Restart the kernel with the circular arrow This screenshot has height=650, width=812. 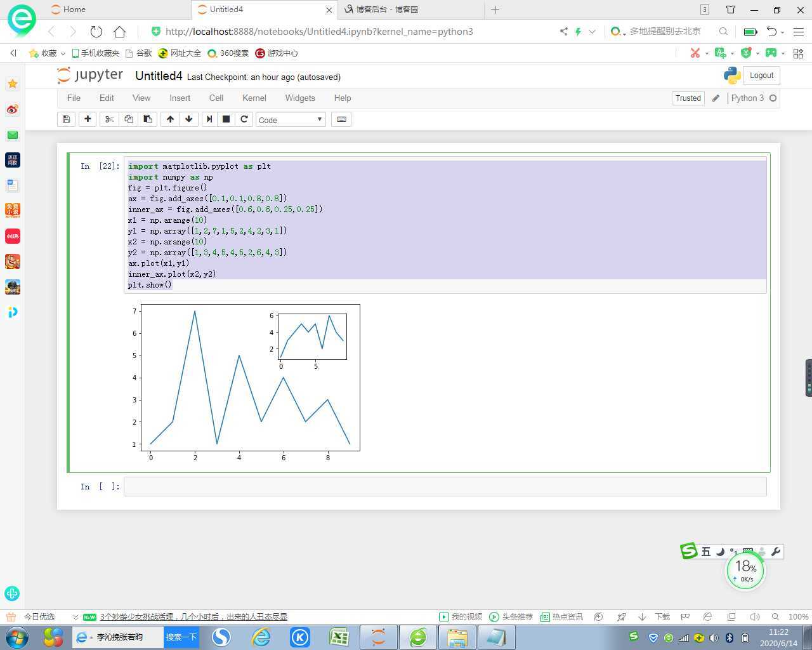244,119
